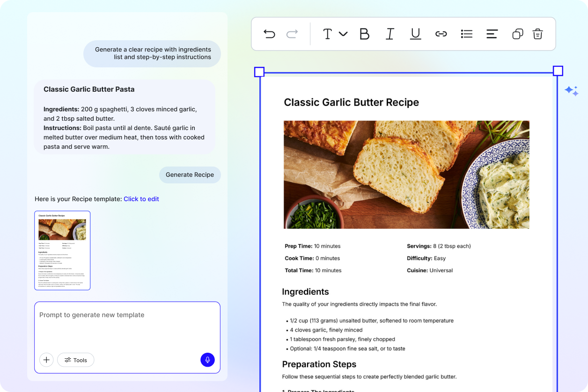Redo the last undone change
Screen dimensions: 588x392
point(291,34)
